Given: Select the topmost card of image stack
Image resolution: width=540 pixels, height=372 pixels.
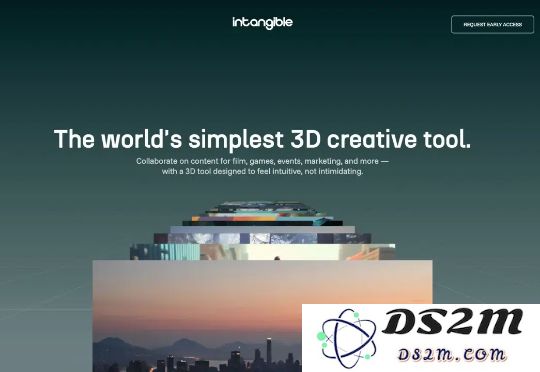Looking at the screenshot, I should coord(262,203).
